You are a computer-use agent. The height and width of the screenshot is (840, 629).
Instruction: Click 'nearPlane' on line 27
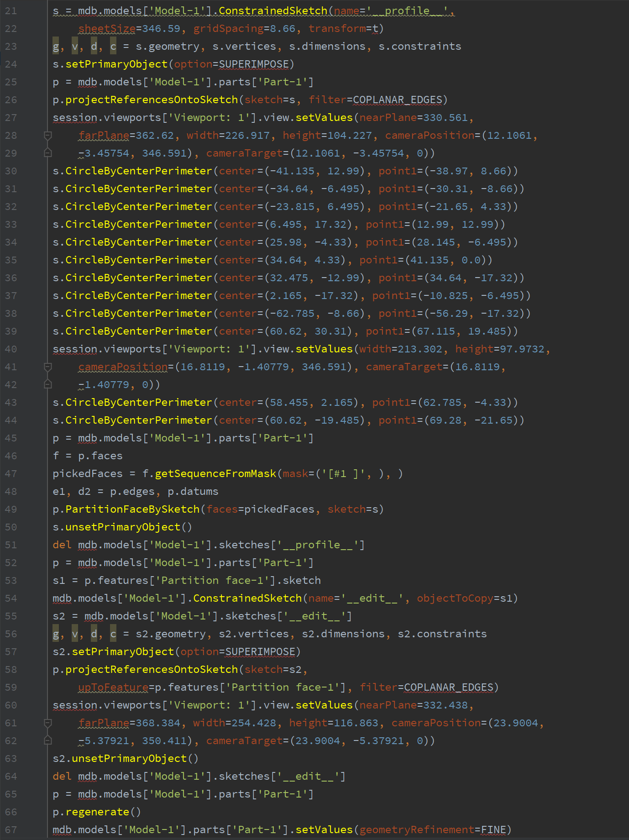coord(388,117)
